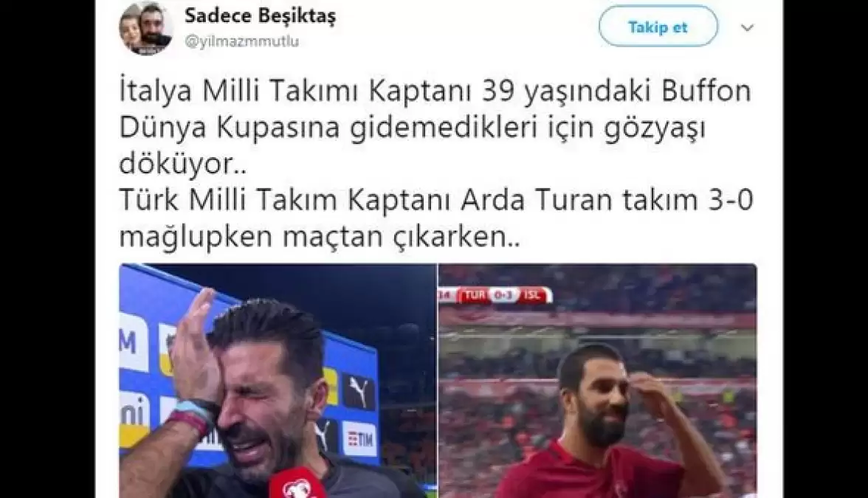Expand the tweet options chevron
Screen dimensions: 868x498
tap(747, 27)
